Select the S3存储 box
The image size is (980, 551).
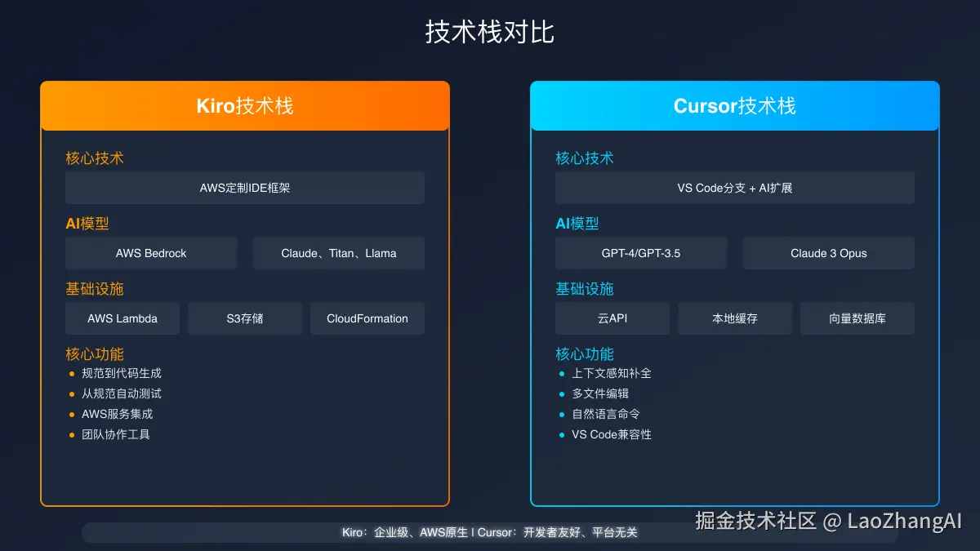pyautogui.click(x=245, y=318)
